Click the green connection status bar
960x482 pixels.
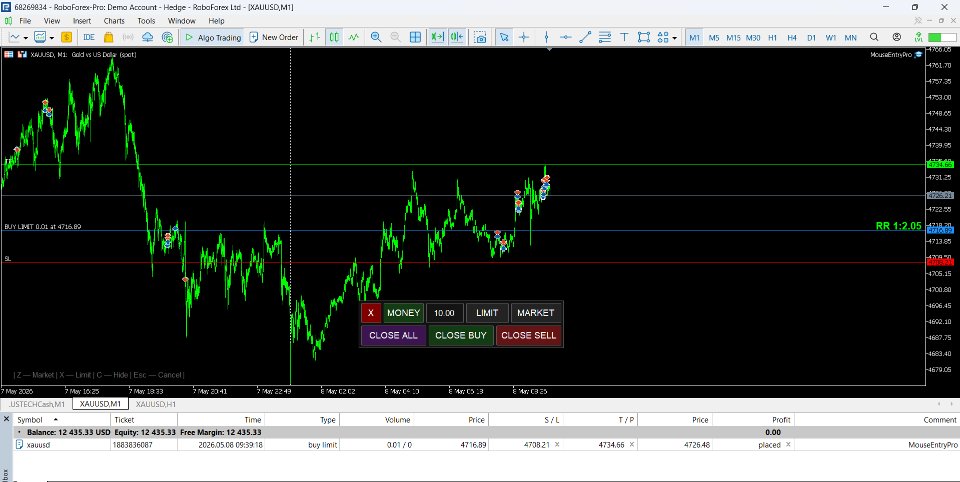pos(942,37)
